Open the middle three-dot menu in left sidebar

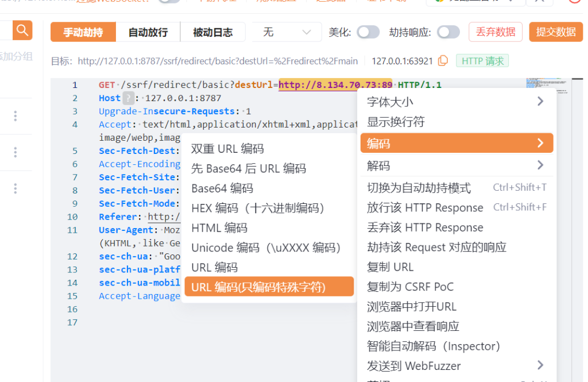click(x=15, y=152)
